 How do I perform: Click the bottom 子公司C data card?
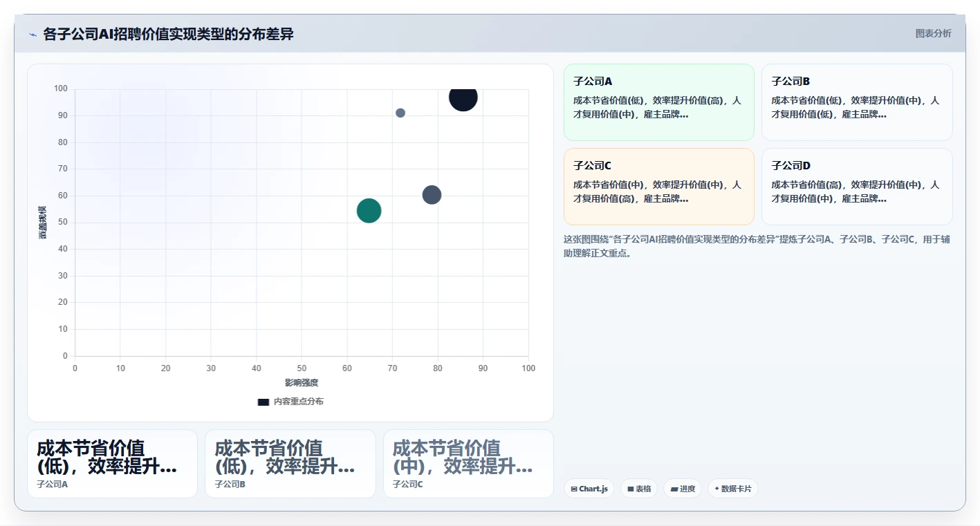pos(468,464)
